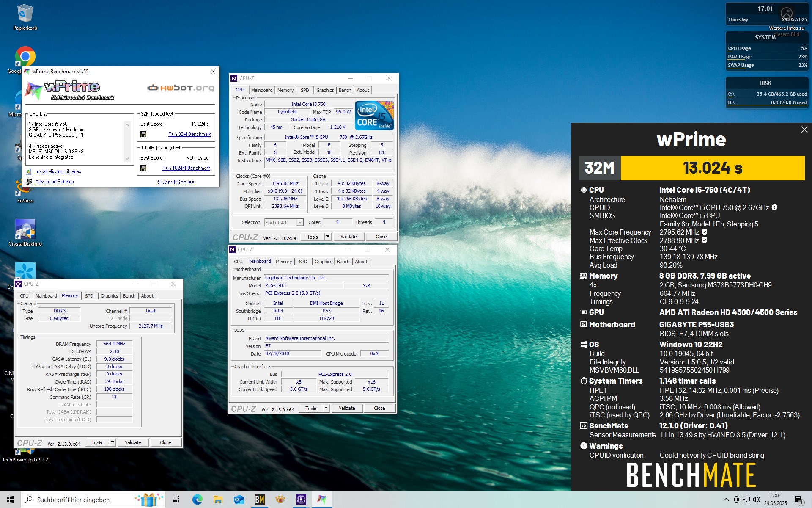Click the Max Effective Clock verified shield icon
812x508 pixels.
(704, 240)
